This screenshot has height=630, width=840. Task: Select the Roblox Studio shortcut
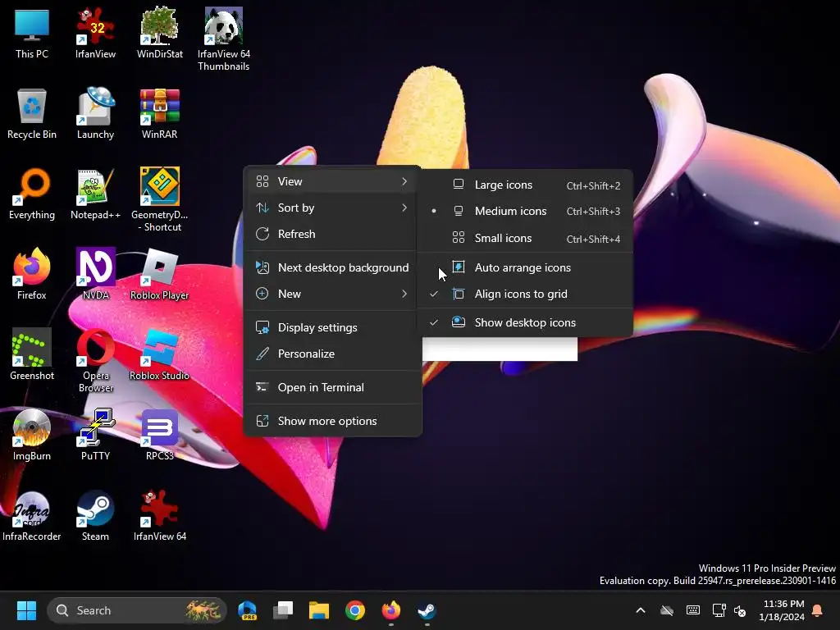(x=160, y=354)
